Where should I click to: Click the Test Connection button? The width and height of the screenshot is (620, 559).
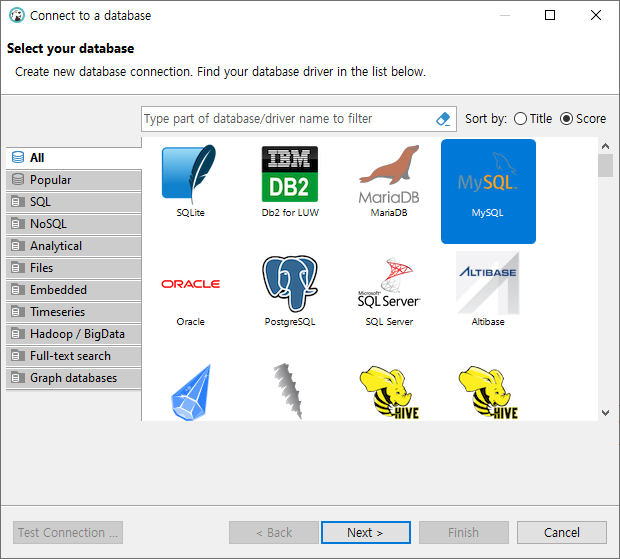68,533
